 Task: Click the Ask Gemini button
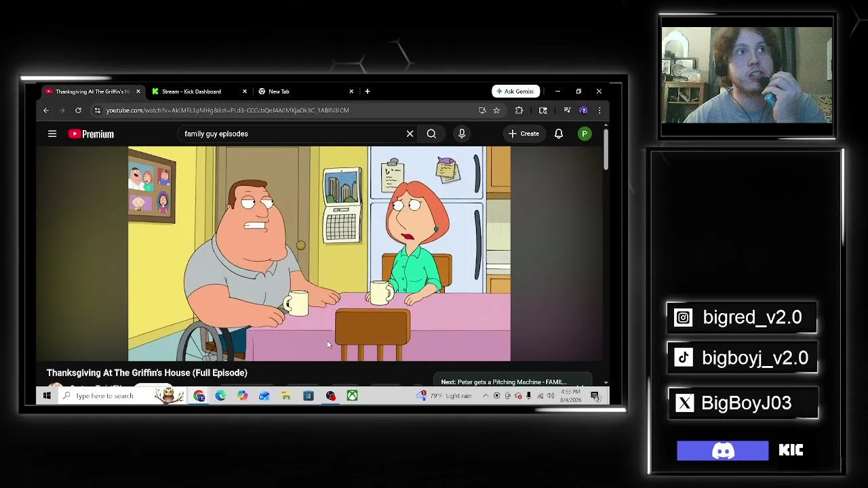516,91
